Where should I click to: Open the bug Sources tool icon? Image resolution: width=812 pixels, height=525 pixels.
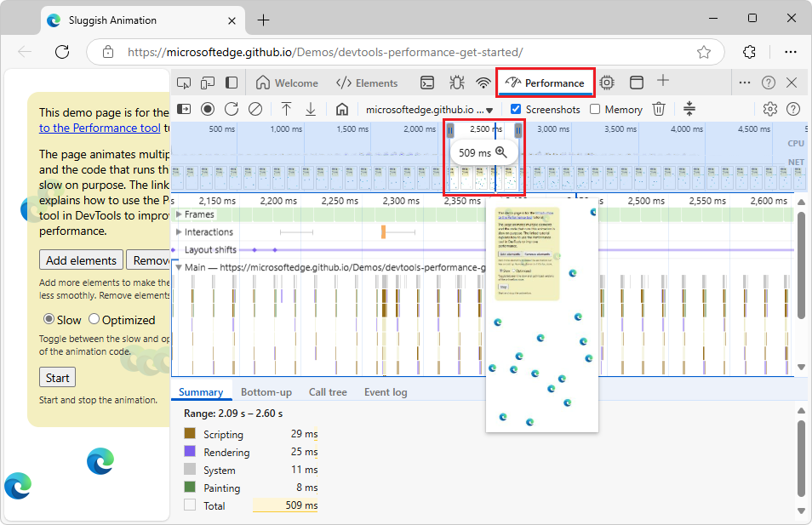click(x=456, y=83)
